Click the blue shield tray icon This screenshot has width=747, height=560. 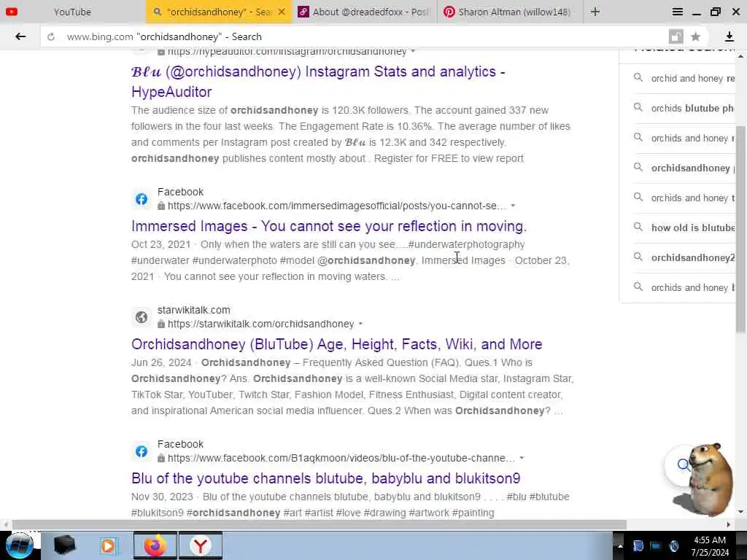point(638,545)
